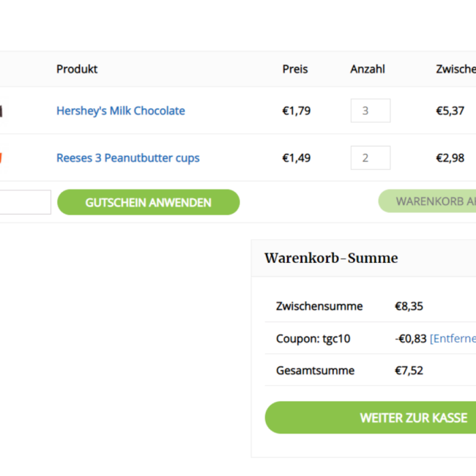Screen dimensions: 476x476
Task: Select the Hershey's unit price €1,79
Action: (297, 111)
